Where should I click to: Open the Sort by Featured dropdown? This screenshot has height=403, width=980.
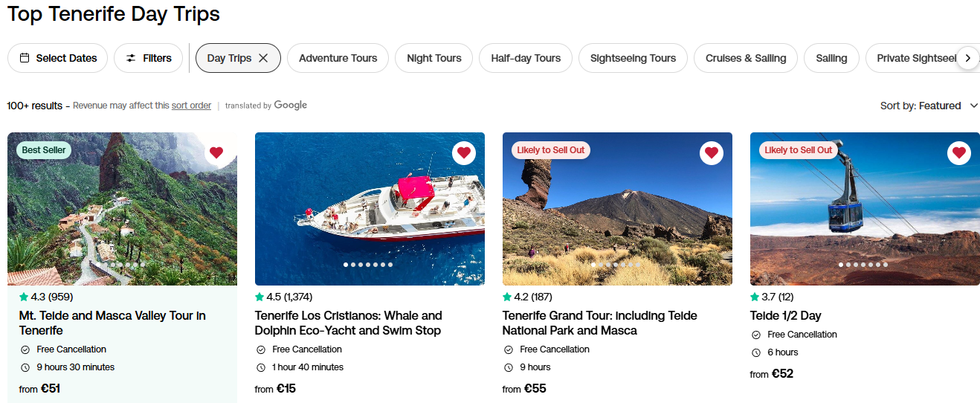tap(929, 106)
